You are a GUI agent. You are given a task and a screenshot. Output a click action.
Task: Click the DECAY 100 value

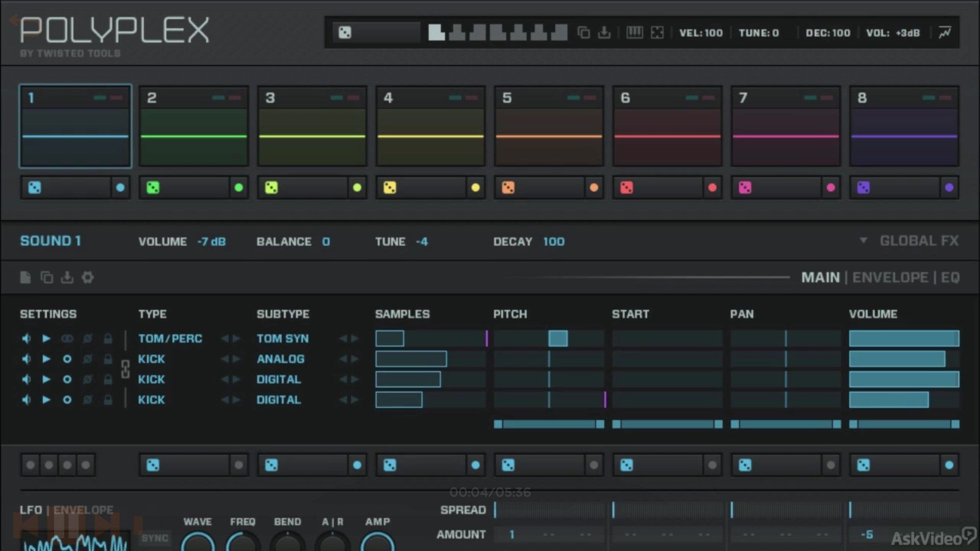click(x=554, y=241)
